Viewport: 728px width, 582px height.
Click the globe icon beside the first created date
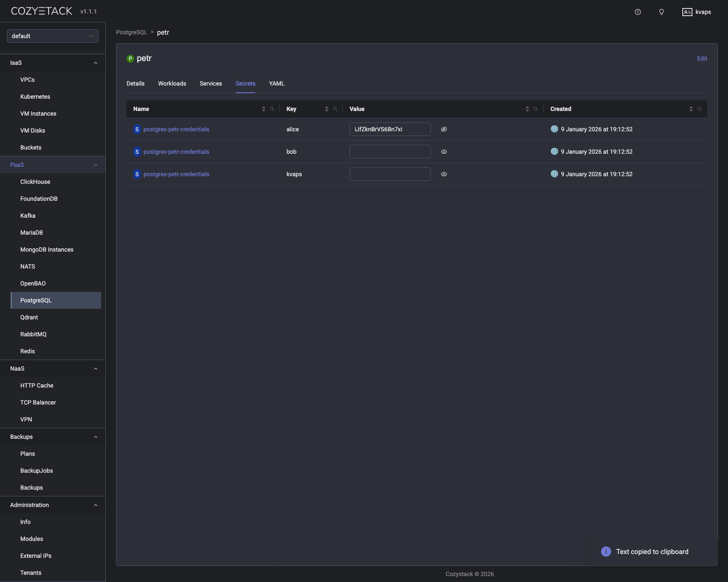point(554,129)
